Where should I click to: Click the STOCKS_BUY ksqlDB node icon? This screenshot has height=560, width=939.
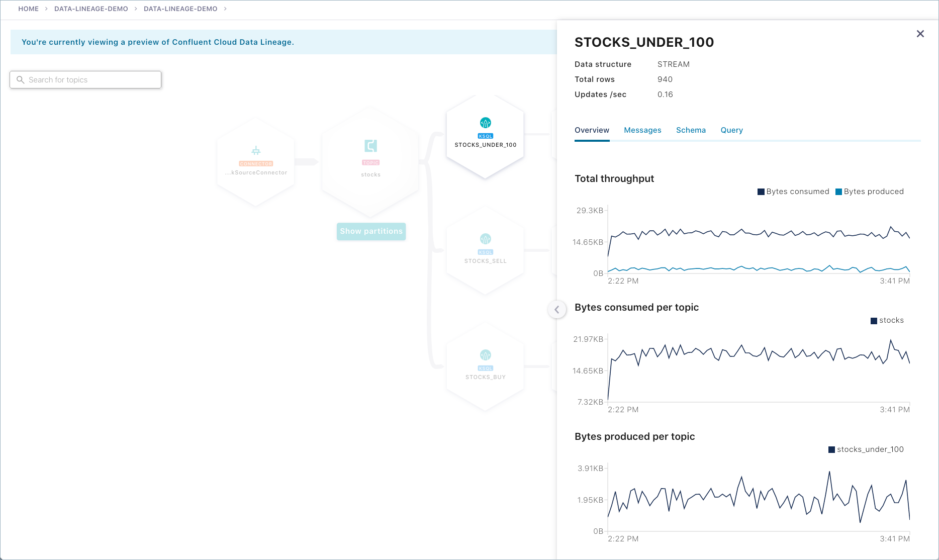[x=486, y=355]
